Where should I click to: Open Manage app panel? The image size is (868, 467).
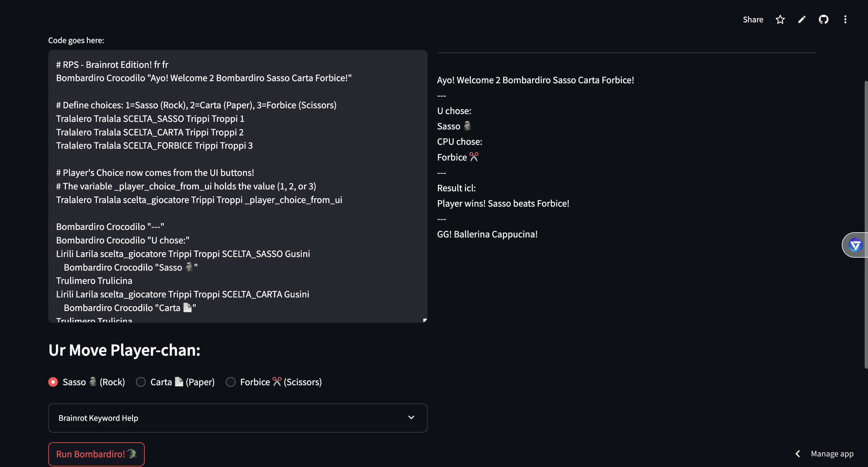click(x=832, y=453)
